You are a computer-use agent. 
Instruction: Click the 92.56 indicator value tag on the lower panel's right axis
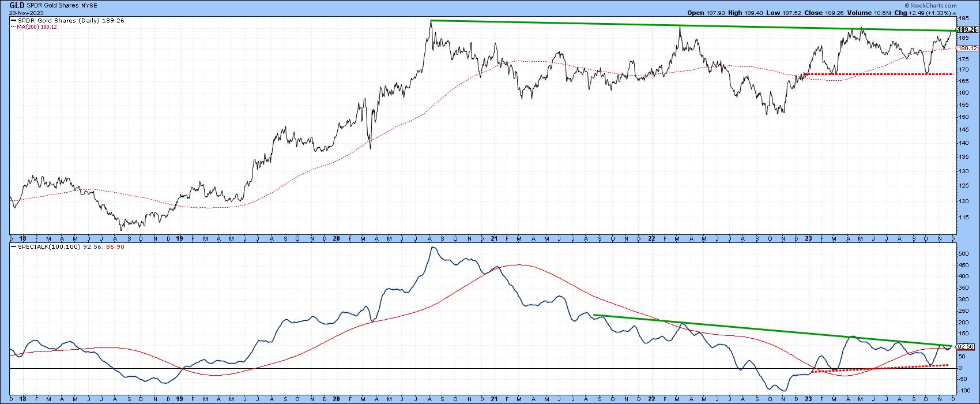click(x=964, y=347)
